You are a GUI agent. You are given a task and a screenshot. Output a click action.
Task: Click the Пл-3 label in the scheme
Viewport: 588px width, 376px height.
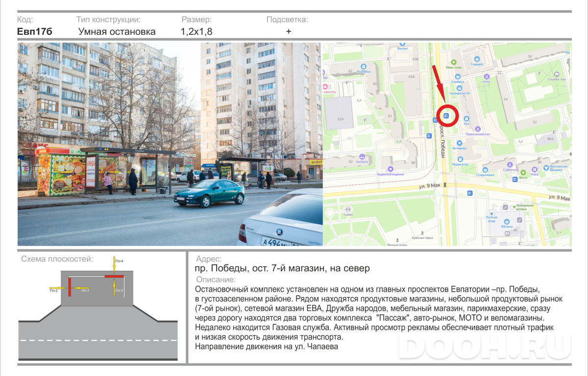pos(119,291)
